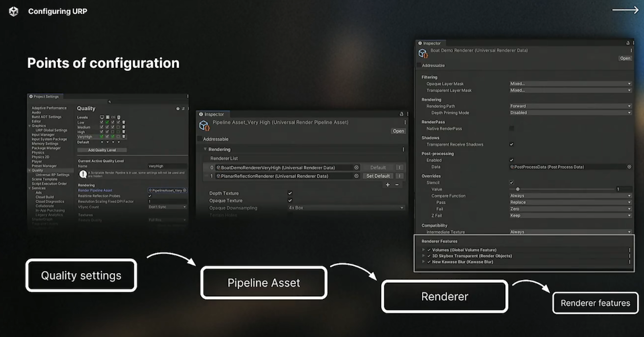Select Universal RP Settings in sidebar
The image size is (644, 337).
point(52,175)
